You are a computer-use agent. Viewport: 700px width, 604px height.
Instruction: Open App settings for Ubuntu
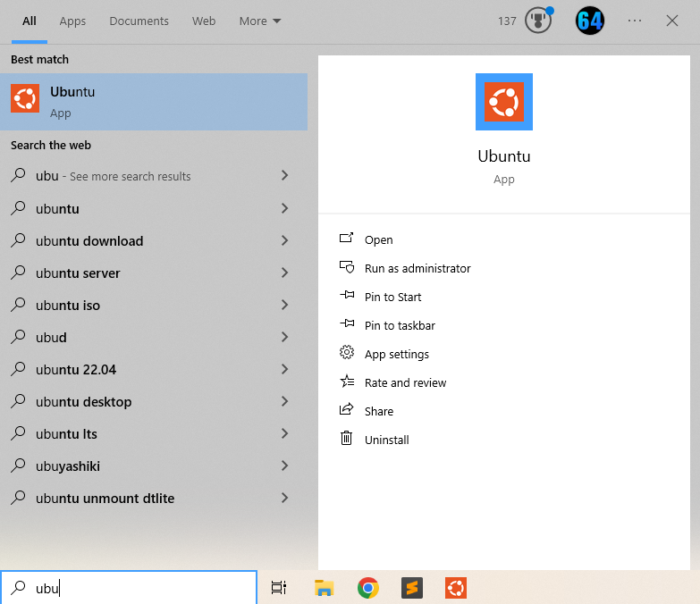tap(396, 354)
